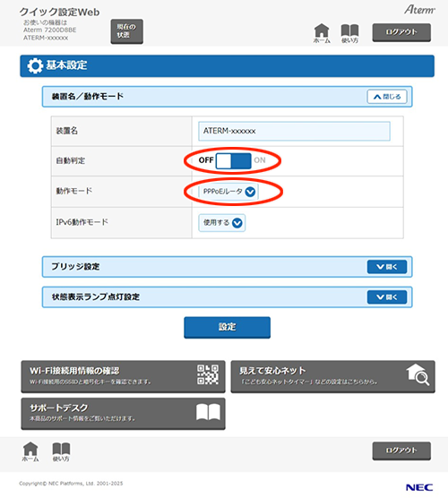Click the IPv6動作モード row label
The height and width of the screenshot is (498, 448).
82,222
